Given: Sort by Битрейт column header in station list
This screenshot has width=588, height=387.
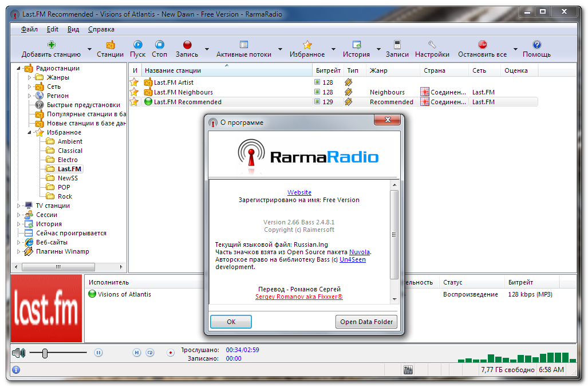Looking at the screenshot, I should coord(328,70).
